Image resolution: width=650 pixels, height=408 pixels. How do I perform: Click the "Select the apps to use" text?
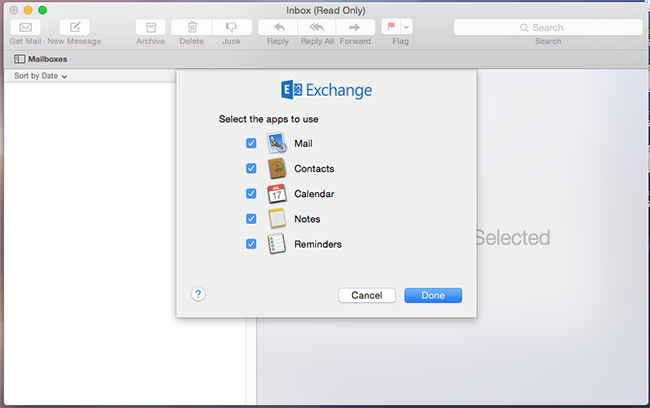(x=269, y=119)
